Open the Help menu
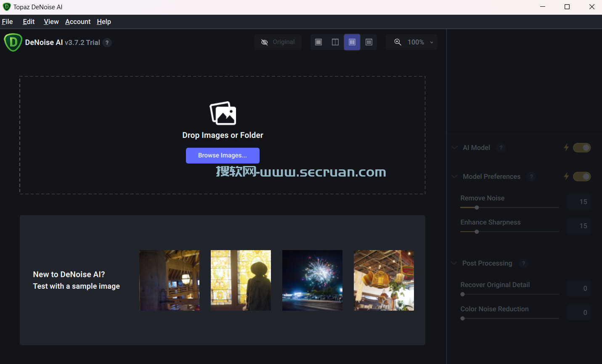This screenshot has width=602, height=364. click(x=104, y=21)
